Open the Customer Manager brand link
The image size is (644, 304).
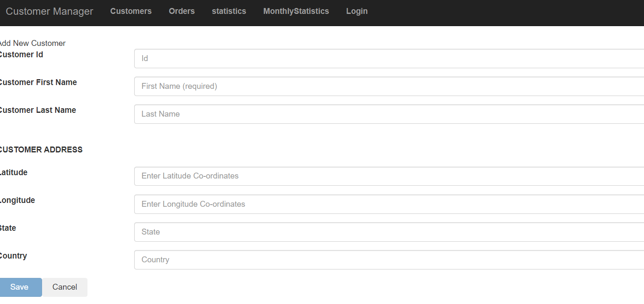click(x=50, y=11)
